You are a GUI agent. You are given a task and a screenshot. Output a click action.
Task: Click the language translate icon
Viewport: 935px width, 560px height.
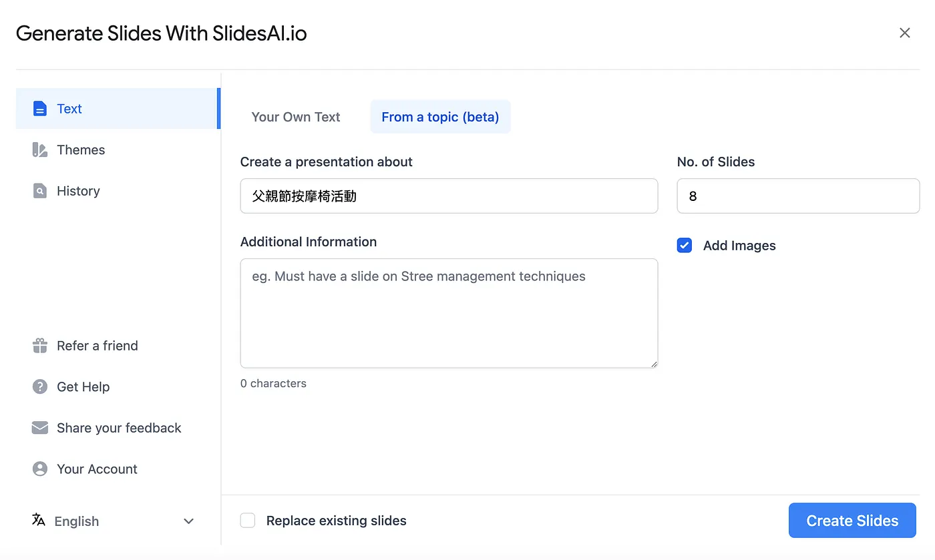click(x=39, y=520)
